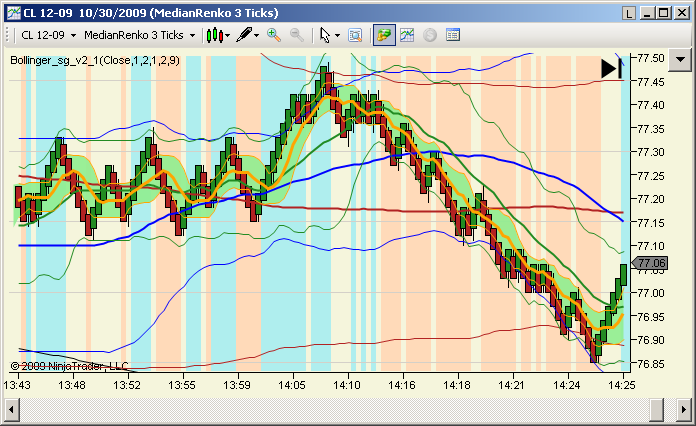The image size is (696, 426).
Task: Click the 13:43 time axis label
Action: tap(17, 385)
